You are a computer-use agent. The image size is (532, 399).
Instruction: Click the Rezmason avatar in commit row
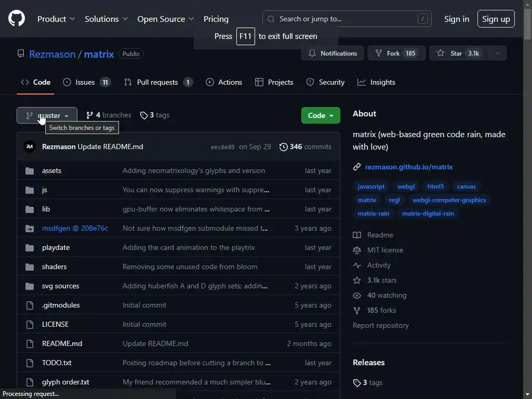(x=30, y=147)
